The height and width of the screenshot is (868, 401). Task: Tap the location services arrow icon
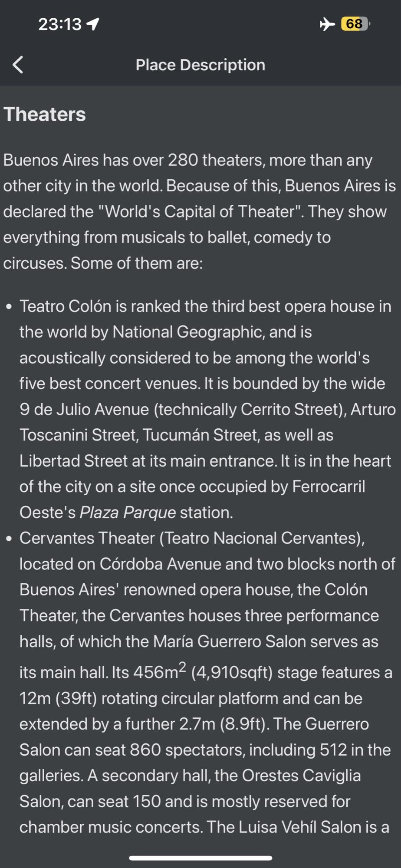pos(93,24)
